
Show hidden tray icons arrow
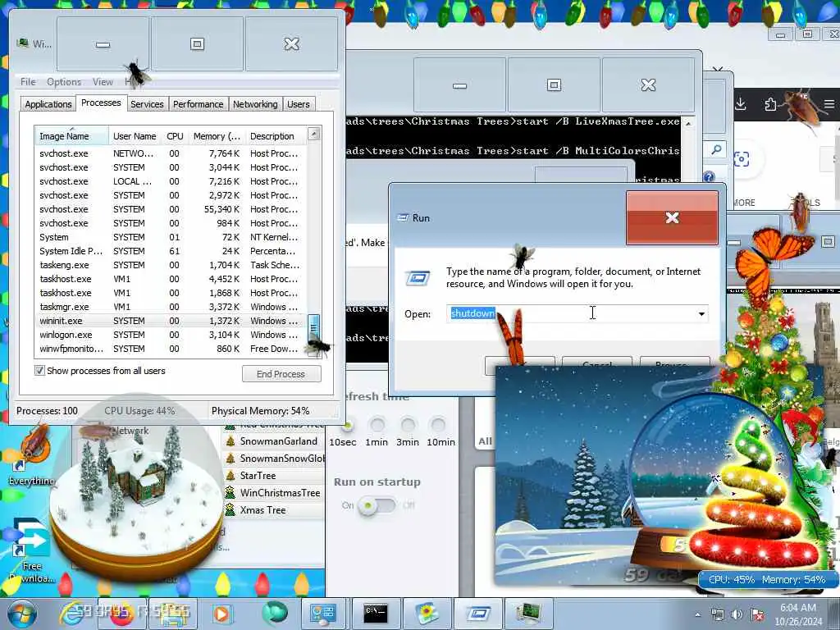(x=697, y=614)
